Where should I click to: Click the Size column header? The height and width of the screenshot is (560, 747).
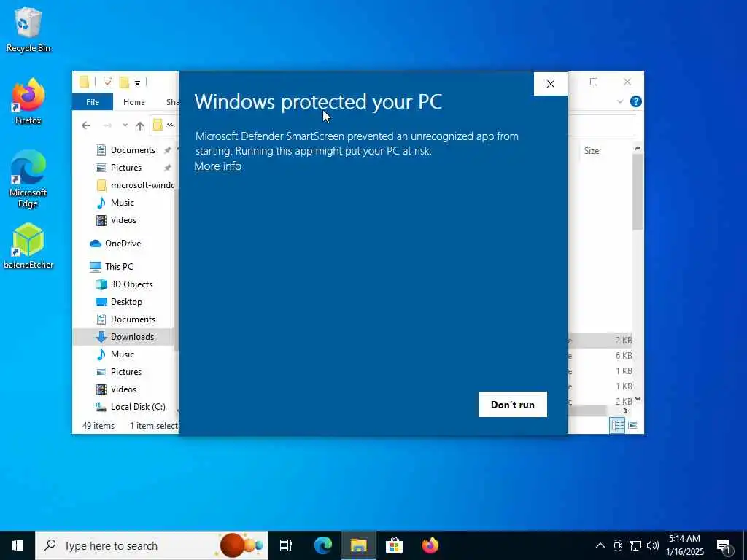click(x=591, y=151)
